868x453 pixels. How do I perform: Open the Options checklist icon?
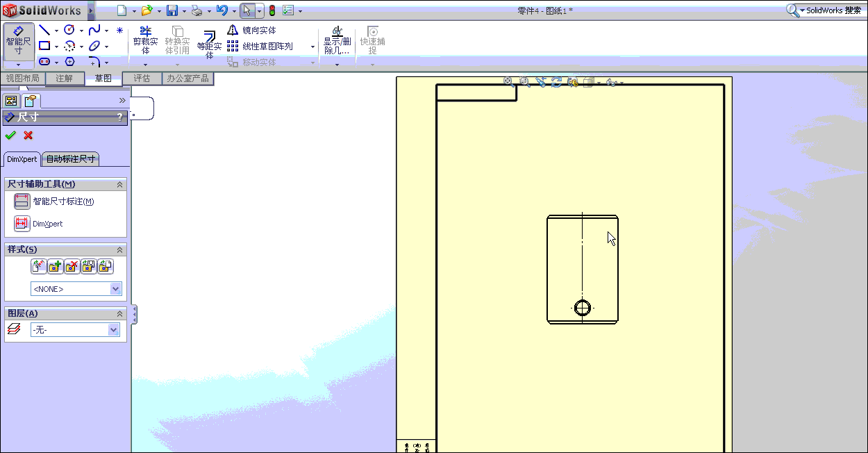coord(288,10)
